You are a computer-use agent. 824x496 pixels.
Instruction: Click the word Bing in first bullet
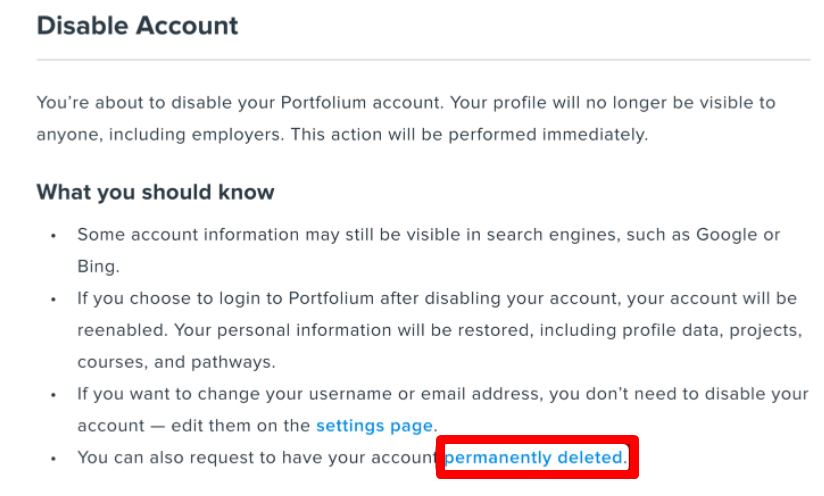point(96,266)
